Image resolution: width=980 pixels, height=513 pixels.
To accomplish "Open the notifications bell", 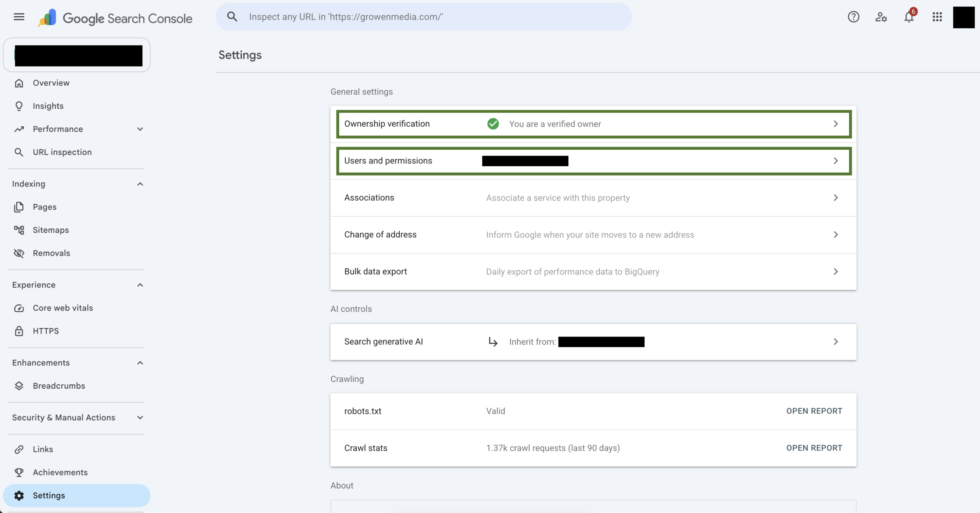I will tap(910, 17).
